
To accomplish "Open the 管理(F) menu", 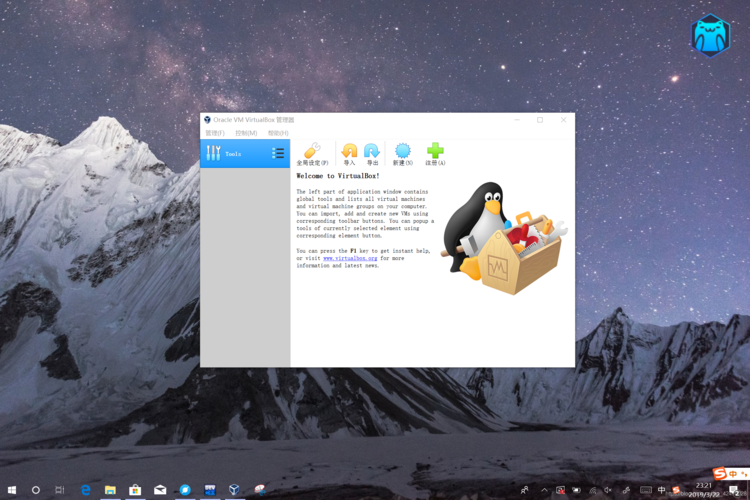I will click(x=215, y=133).
